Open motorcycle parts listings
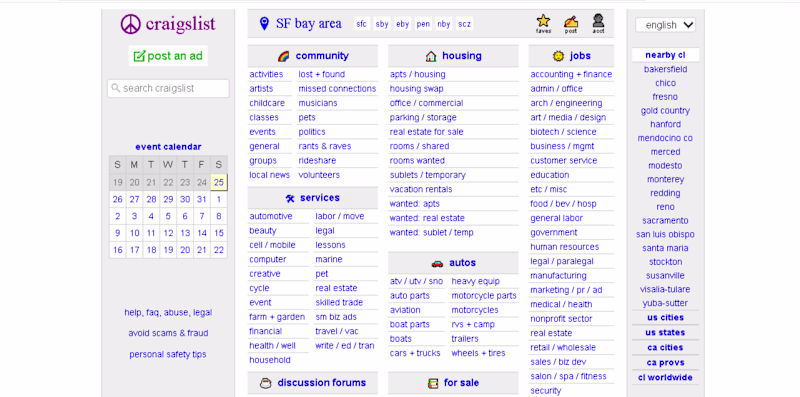 [x=484, y=296]
